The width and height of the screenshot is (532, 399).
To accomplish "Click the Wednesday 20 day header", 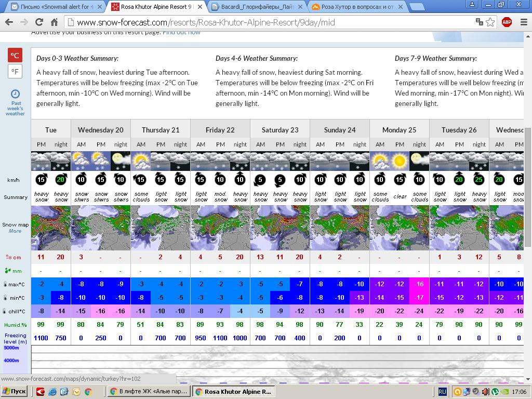I will (x=101, y=130).
